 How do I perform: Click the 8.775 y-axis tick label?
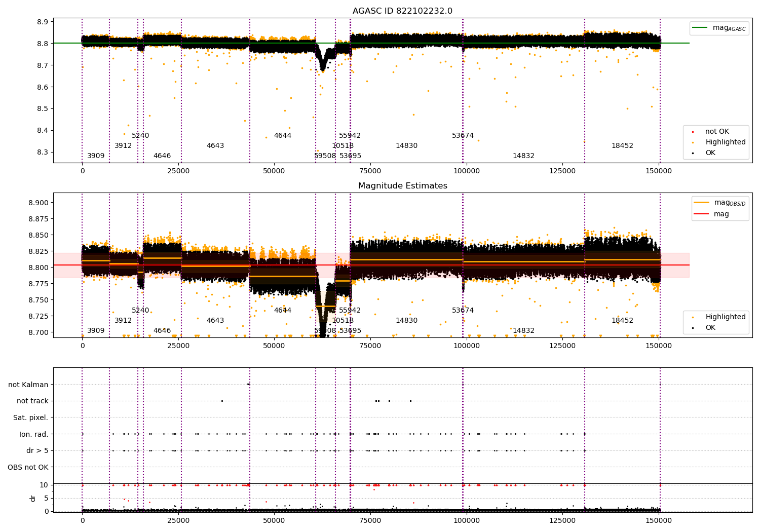[38, 284]
